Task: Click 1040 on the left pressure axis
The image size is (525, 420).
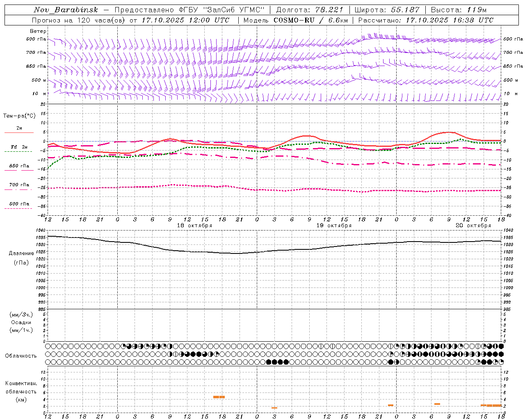Action: (40, 230)
